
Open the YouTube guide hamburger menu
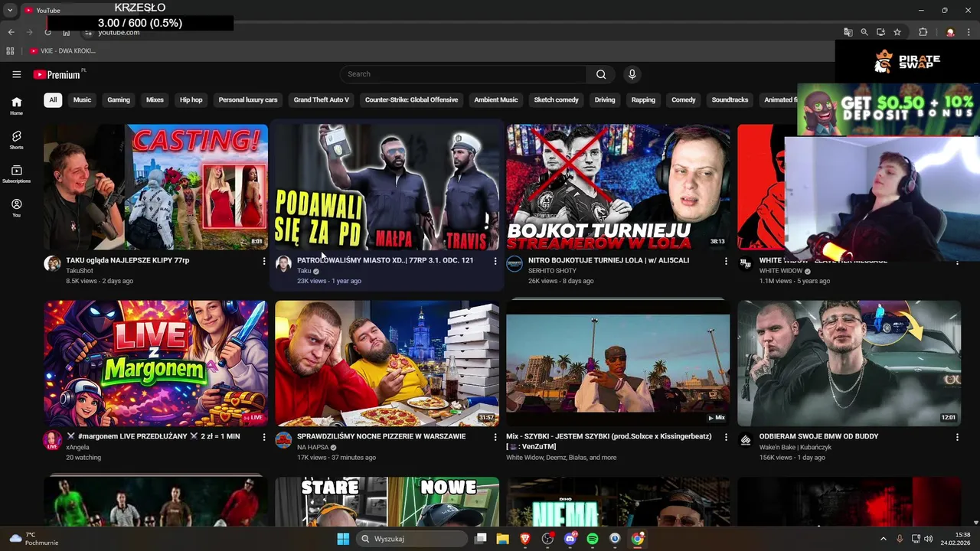(x=16, y=74)
